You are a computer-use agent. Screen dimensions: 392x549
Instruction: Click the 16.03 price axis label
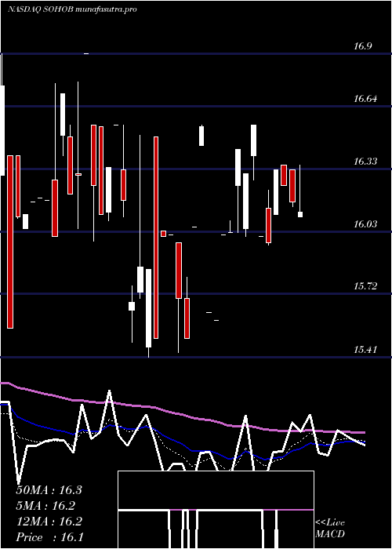[x=365, y=224]
